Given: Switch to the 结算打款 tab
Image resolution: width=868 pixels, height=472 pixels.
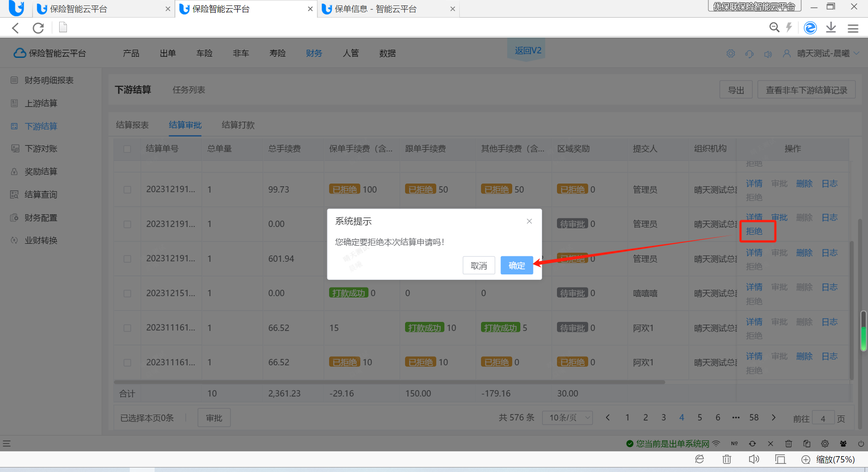Looking at the screenshot, I should coord(238,125).
